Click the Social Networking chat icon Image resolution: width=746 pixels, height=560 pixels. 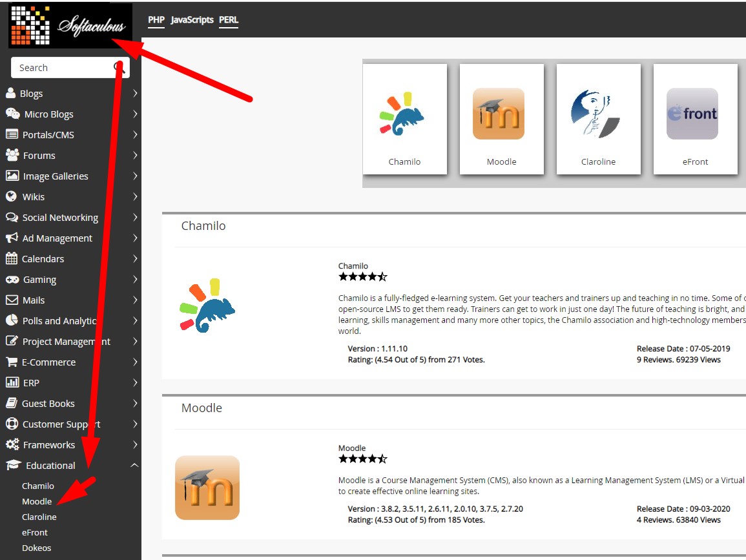12,217
